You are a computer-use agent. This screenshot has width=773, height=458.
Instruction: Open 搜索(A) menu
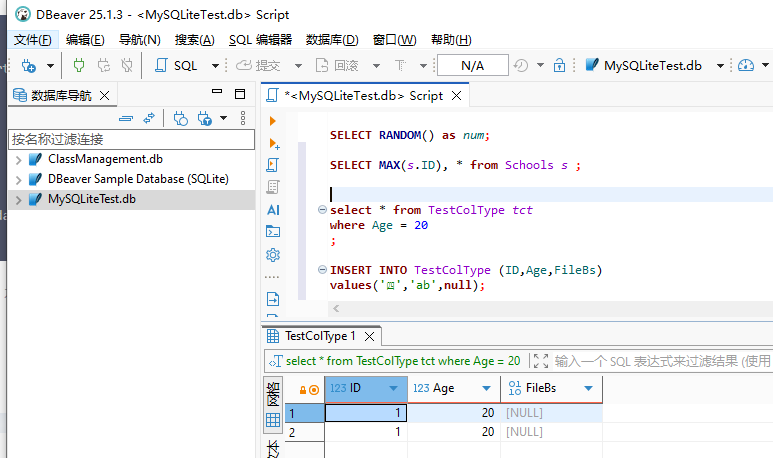point(195,40)
